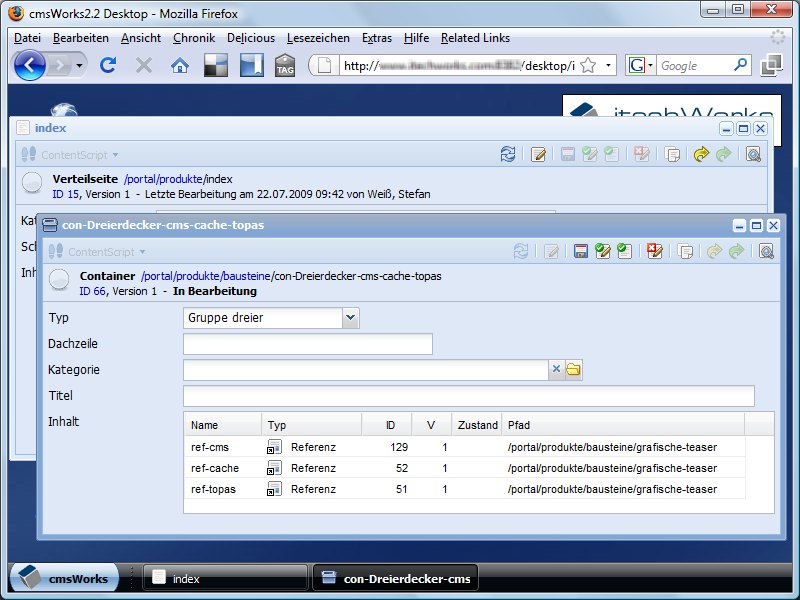This screenshot has height=600, width=800.
Task: Click the Firefox back navigation button
Action: coord(30,65)
